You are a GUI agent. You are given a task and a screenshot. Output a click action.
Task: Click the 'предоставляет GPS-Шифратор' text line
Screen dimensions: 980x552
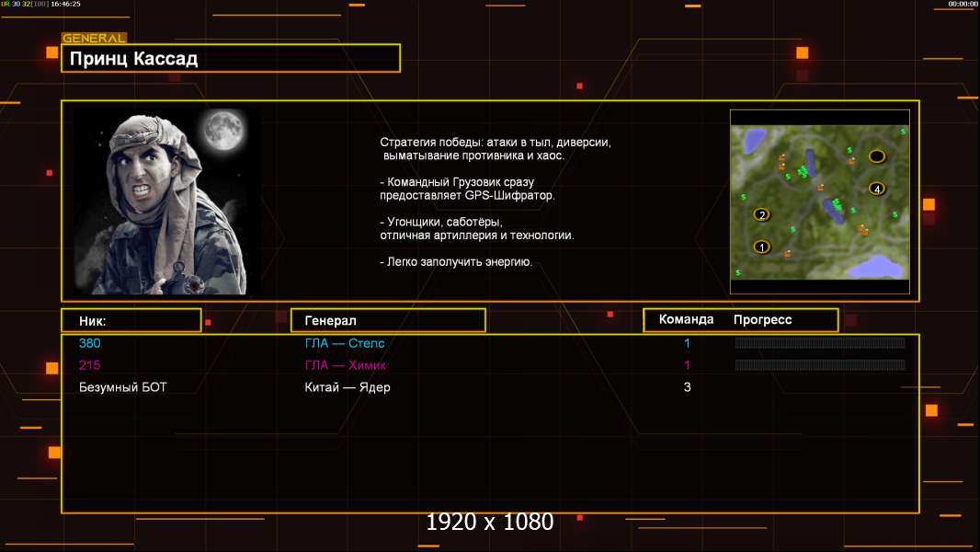pos(468,195)
